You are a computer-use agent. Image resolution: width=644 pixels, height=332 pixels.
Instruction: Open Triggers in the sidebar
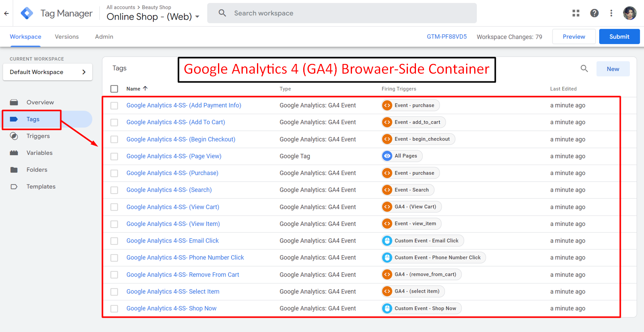pos(38,136)
